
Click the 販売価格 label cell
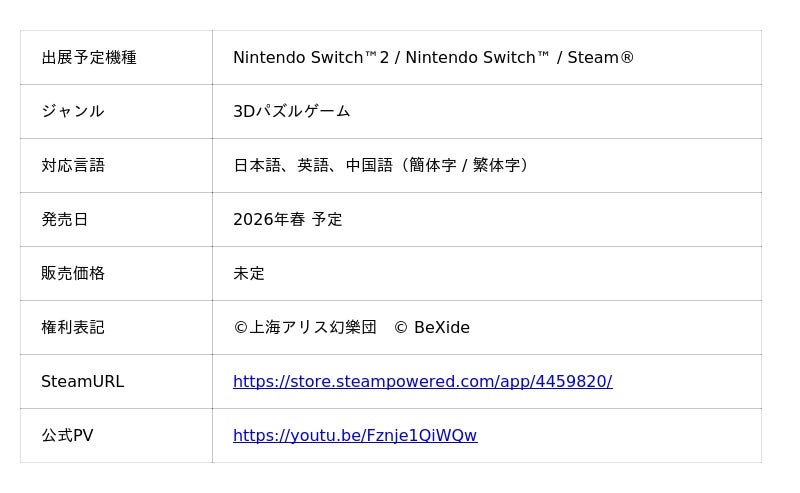click(73, 274)
